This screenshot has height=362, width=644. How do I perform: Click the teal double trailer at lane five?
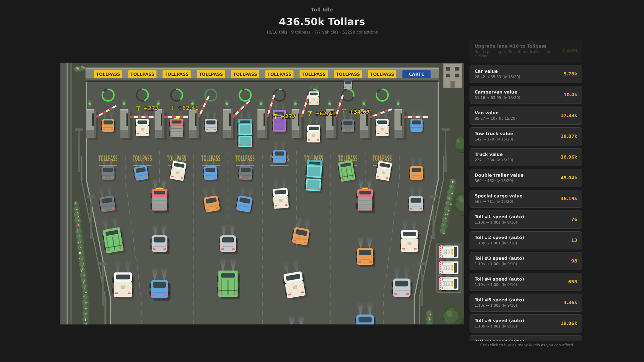point(245,133)
